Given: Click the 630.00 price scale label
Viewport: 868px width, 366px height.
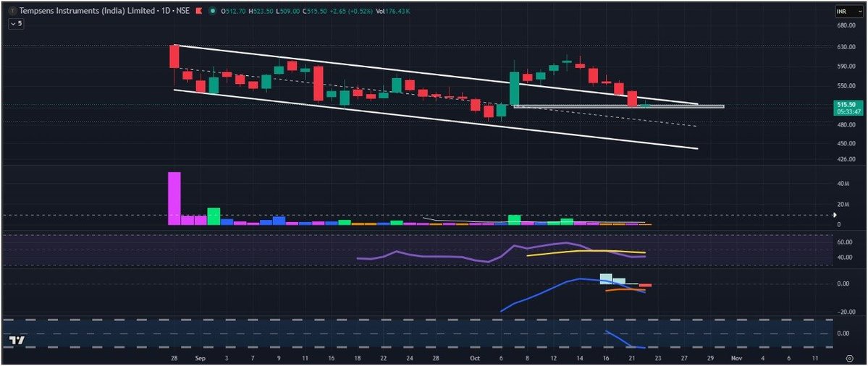Looking at the screenshot, I should tap(847, 47).
